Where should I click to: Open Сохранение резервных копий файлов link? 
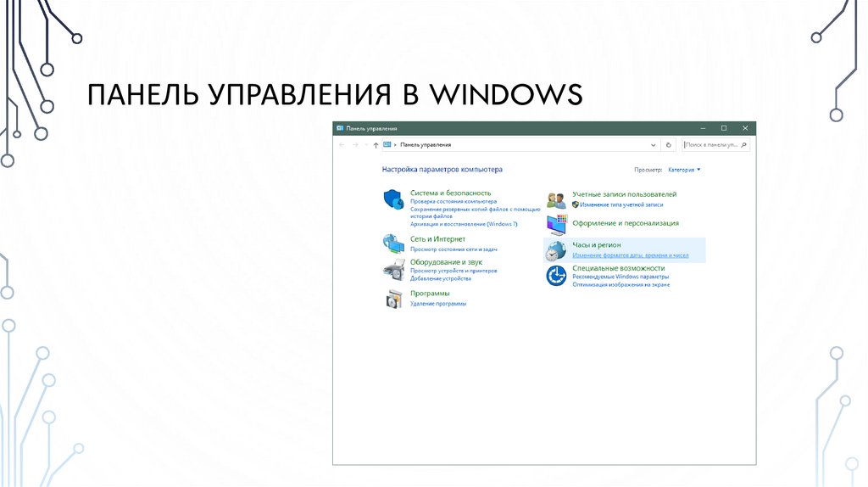tap(475, 213)
